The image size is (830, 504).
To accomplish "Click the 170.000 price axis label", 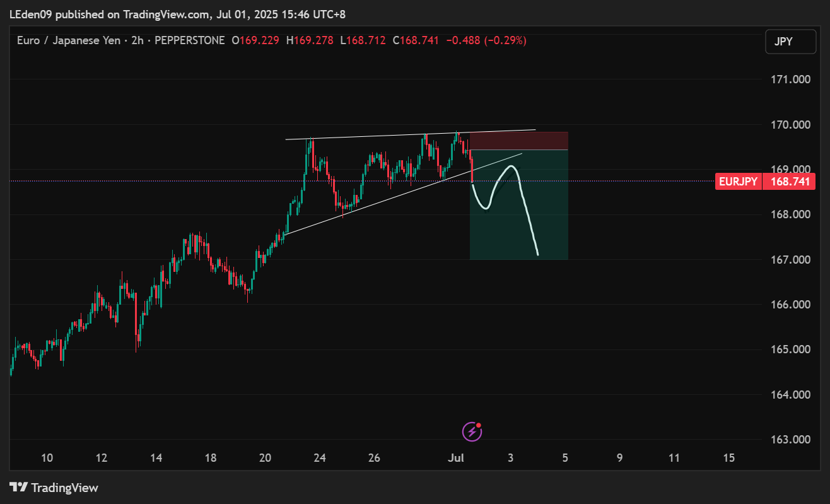I will point(790,125).
